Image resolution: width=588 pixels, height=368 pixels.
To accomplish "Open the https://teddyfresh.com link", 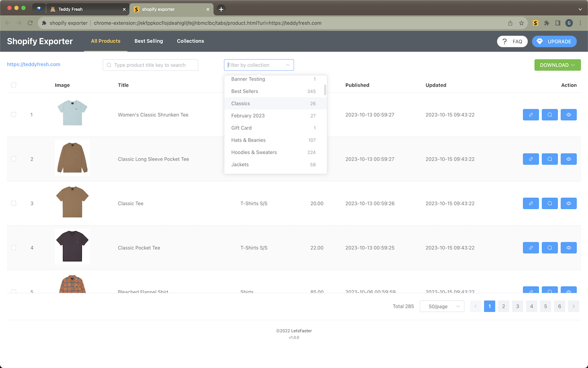I will click(x=34, y=64).
